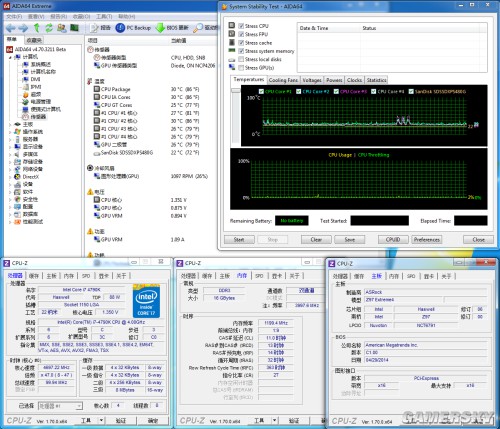Screen dimensions: 500x429
Task: Open the processor selection dropdown in CPU-Z
Action: coord(60,406)
